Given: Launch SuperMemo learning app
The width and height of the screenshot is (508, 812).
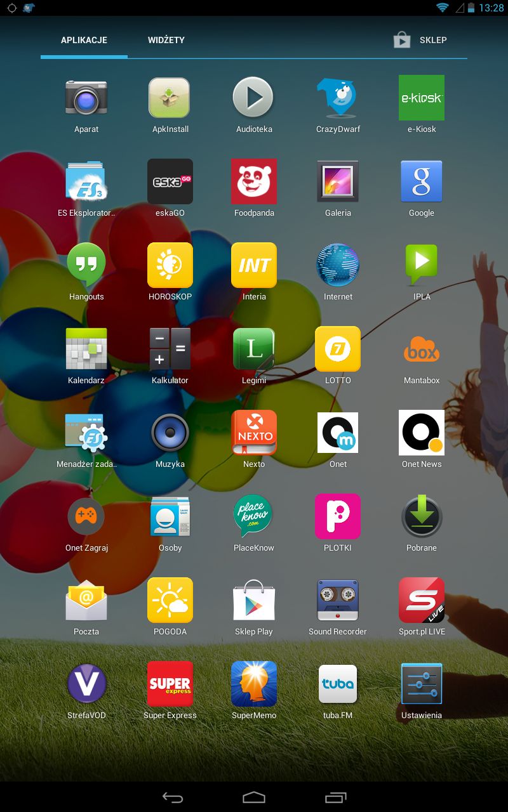Looking at the screenshot, I should point(254,684).
